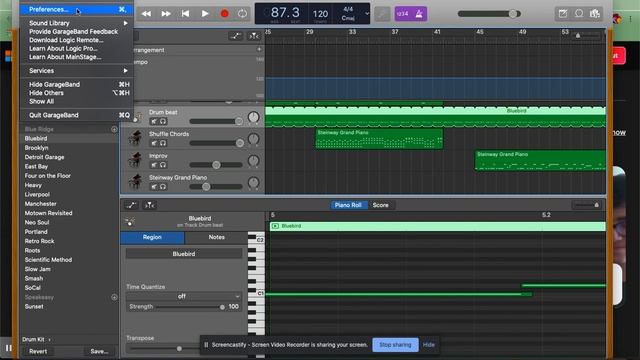Click the master volume slider
The image size is (640, 360).
489,13
